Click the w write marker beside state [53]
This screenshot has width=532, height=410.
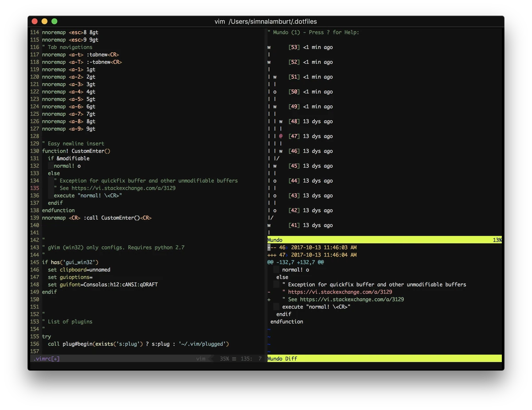coord(268,47)
